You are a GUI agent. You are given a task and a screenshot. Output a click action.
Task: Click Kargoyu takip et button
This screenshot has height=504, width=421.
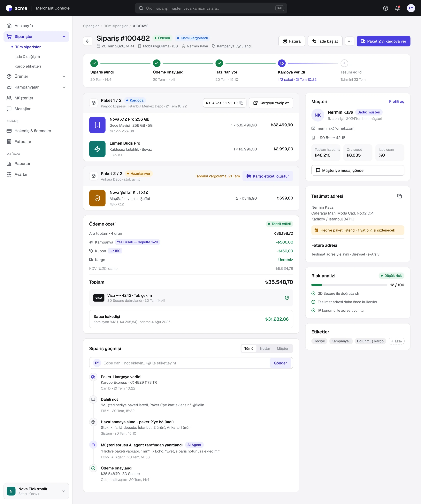[271, 103]
